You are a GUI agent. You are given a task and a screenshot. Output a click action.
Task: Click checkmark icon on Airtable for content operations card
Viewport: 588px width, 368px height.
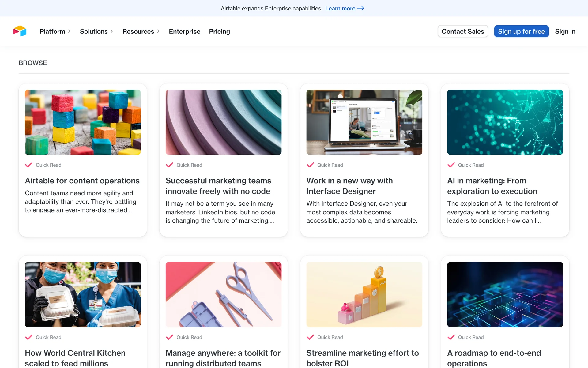pyautogui.click(x=29, y=165)
